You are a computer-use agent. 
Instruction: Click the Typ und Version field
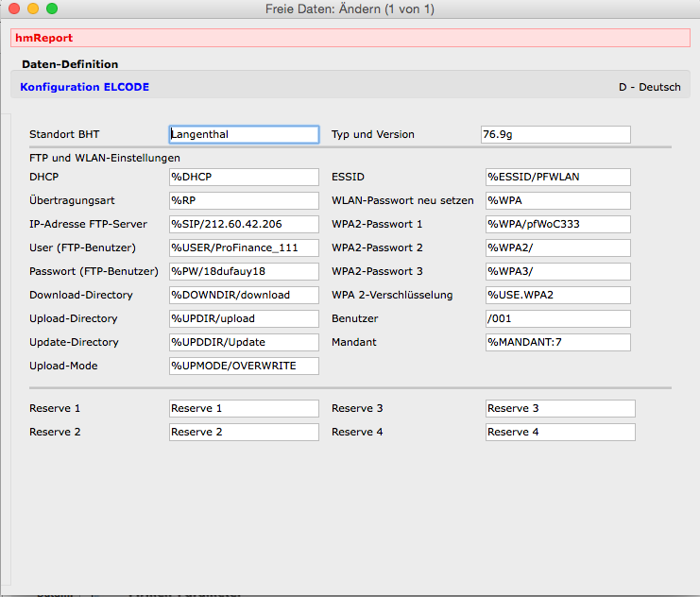pos(555,134)
